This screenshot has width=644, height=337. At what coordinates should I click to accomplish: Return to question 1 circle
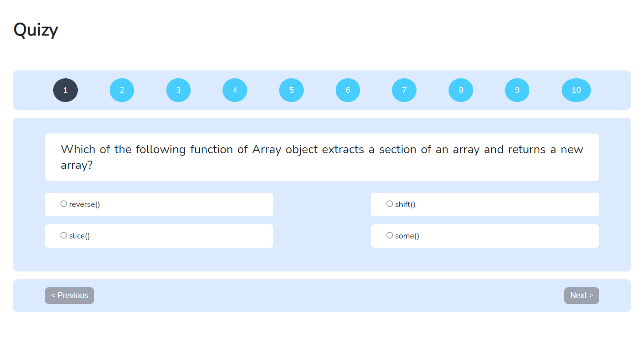click(65, 90)
